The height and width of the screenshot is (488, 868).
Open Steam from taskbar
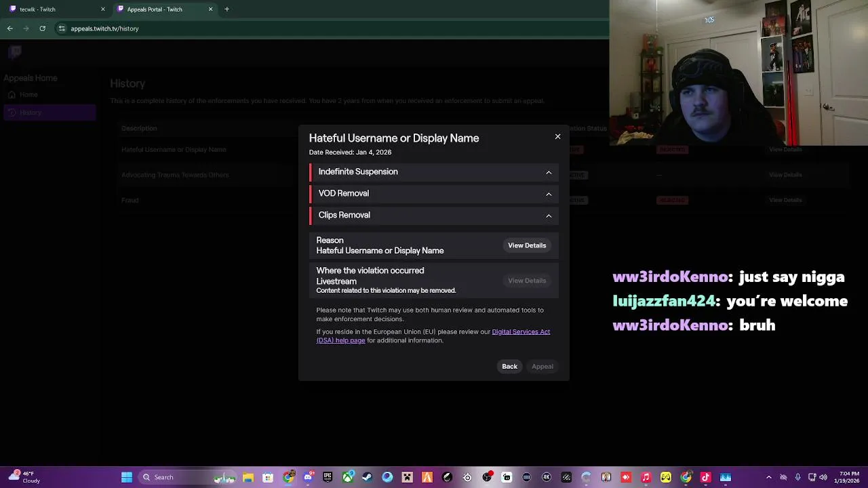367,477
